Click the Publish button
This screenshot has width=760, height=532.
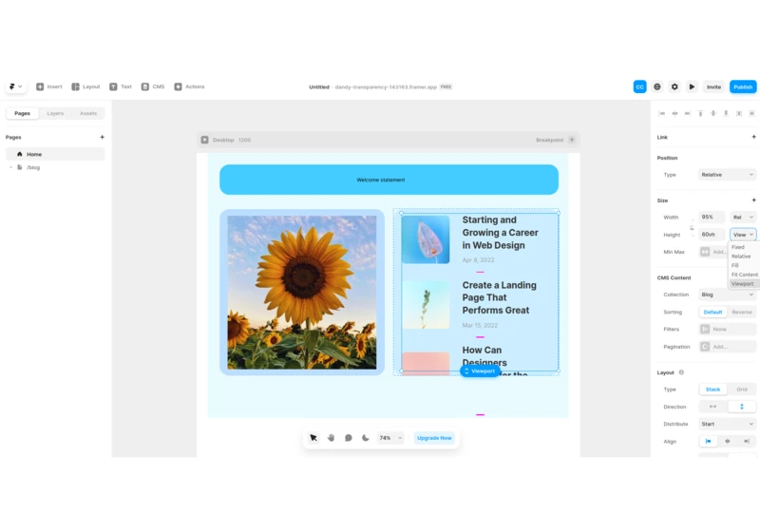click(743, 86)
